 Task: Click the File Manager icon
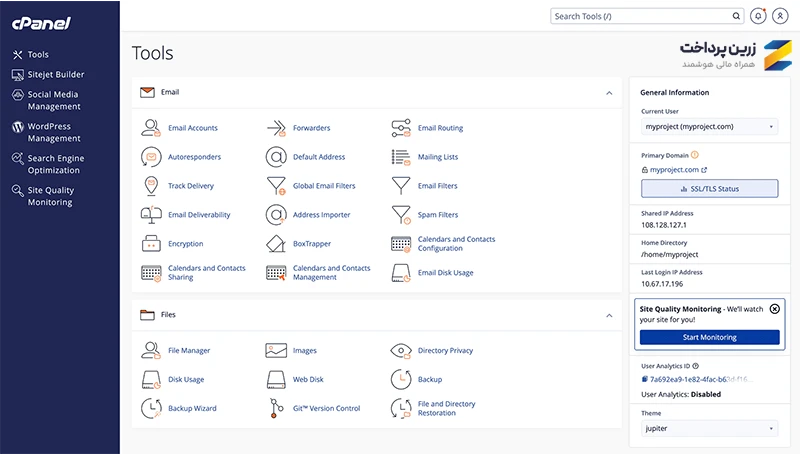click(151, 350)
